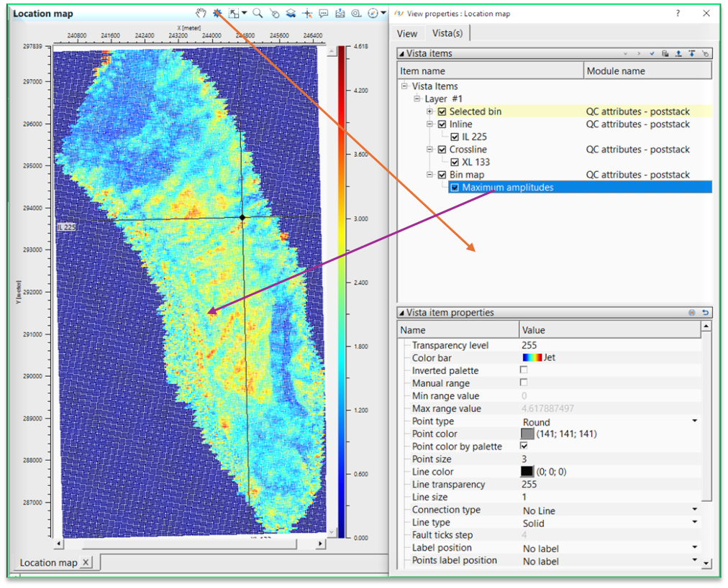The width and height of the screenshot is (728, 588).
Task: Switch to the View tab
Action: click(407, 33)
